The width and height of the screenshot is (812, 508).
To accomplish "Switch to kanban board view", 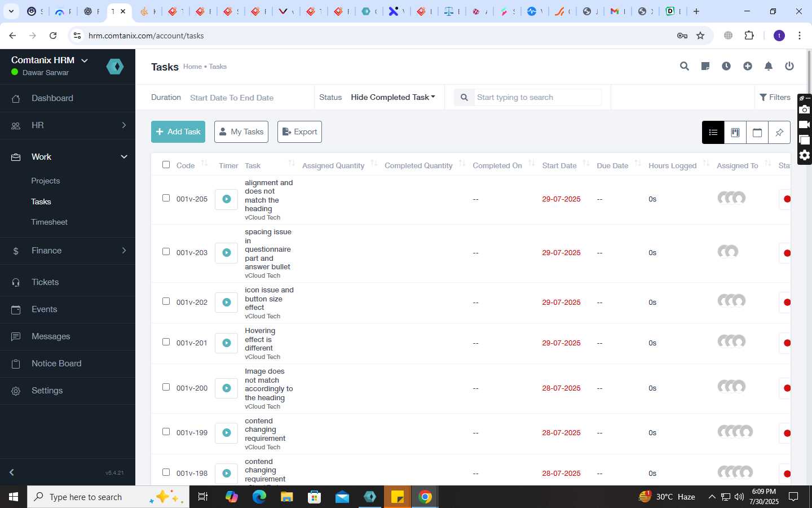I will point(735,133).
